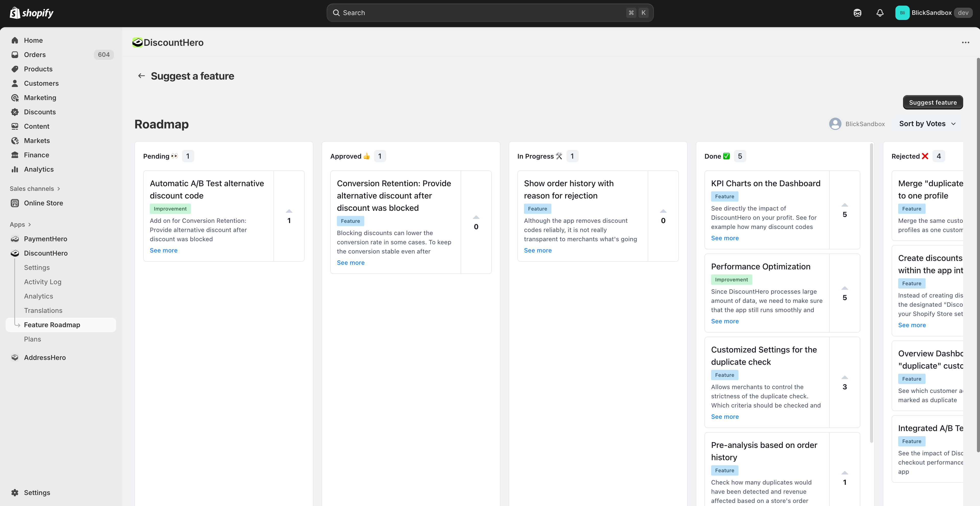Click the Approved column heading
Image resolution: width=980 pixels, height=506 pixels.
350,156
